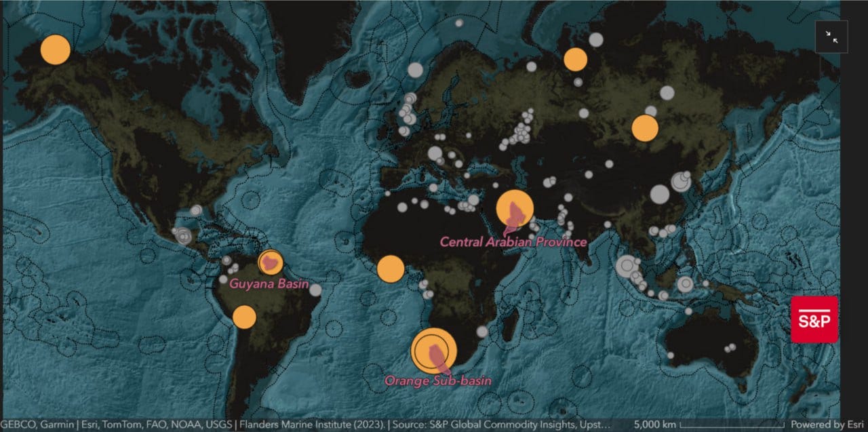Click the orange ringed marker at Guyana Basin

coord(271,262)
